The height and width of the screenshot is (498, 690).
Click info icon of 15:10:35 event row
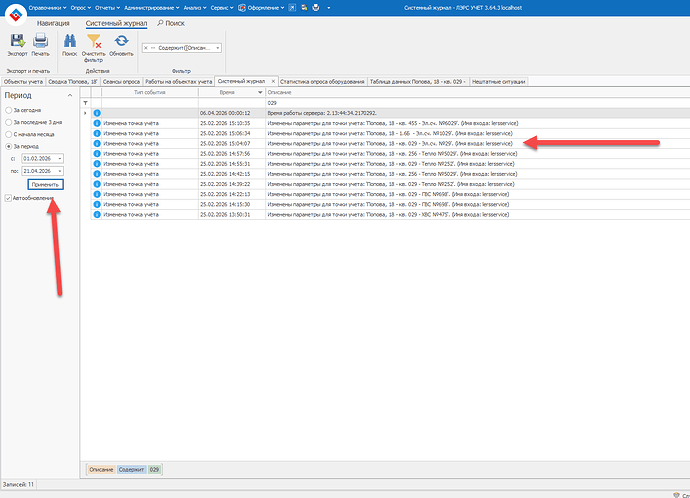(x=97, y=123)
